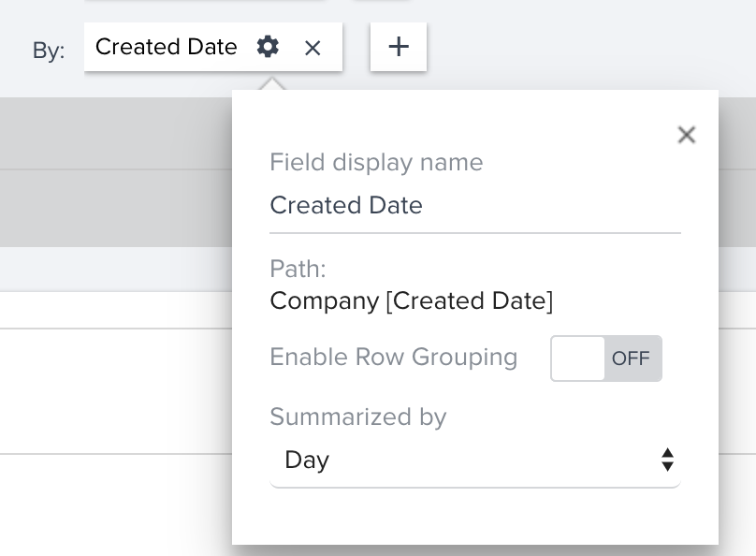Viewport: 756px width, 556px height.
Task: Click the popup pointer arrow below the chip
Action: click(x=272, y=83)
